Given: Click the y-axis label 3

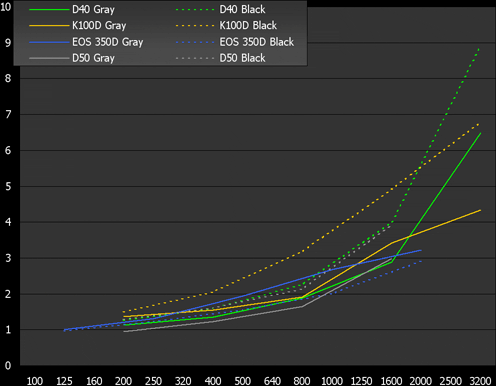Looking at the screenshot, I should (x=8, y=258).
